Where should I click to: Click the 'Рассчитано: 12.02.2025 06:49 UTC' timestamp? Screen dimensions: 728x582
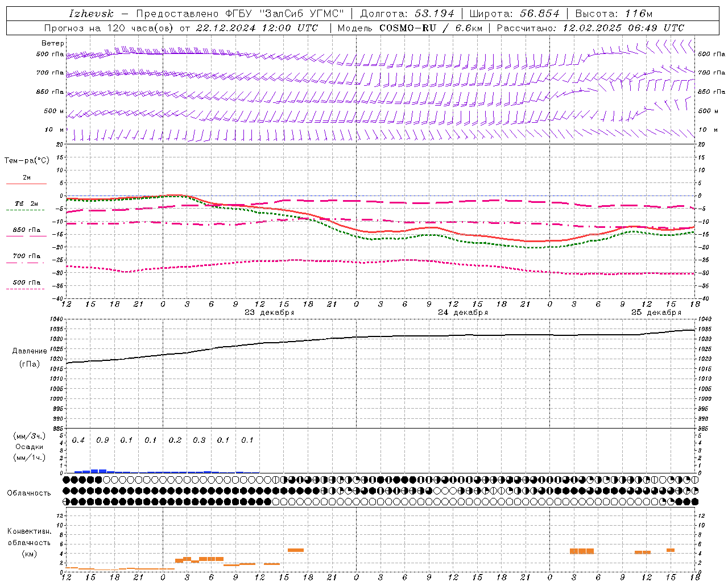coord(590,28)
